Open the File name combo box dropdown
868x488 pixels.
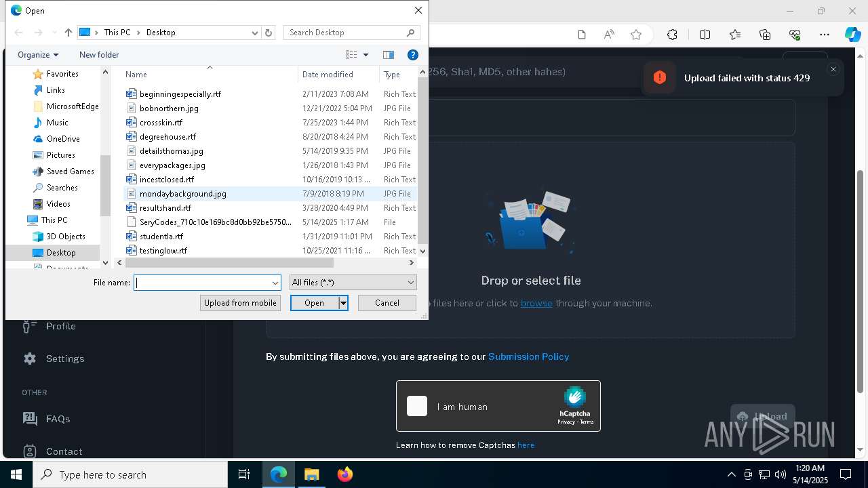click(x=275, y=283)
